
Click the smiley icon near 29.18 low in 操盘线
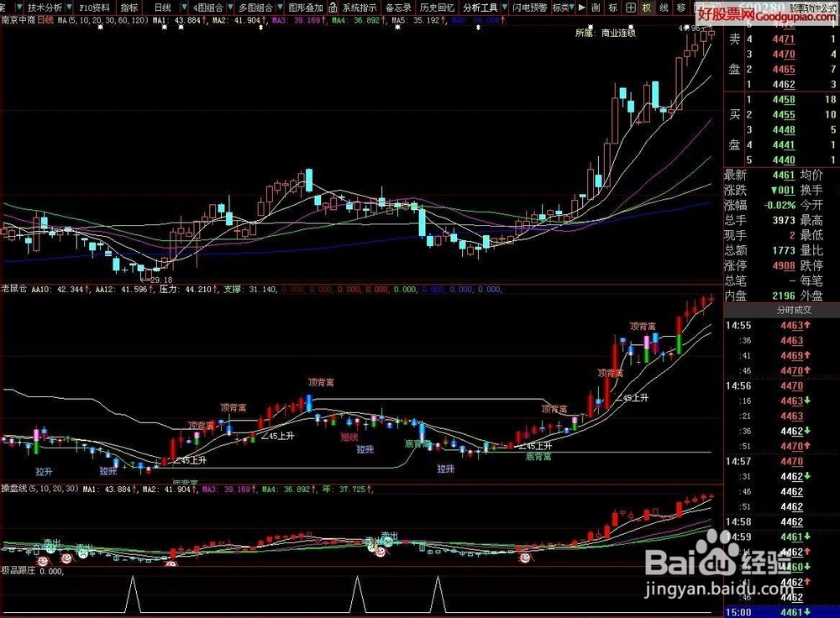(x=171, y=563)
